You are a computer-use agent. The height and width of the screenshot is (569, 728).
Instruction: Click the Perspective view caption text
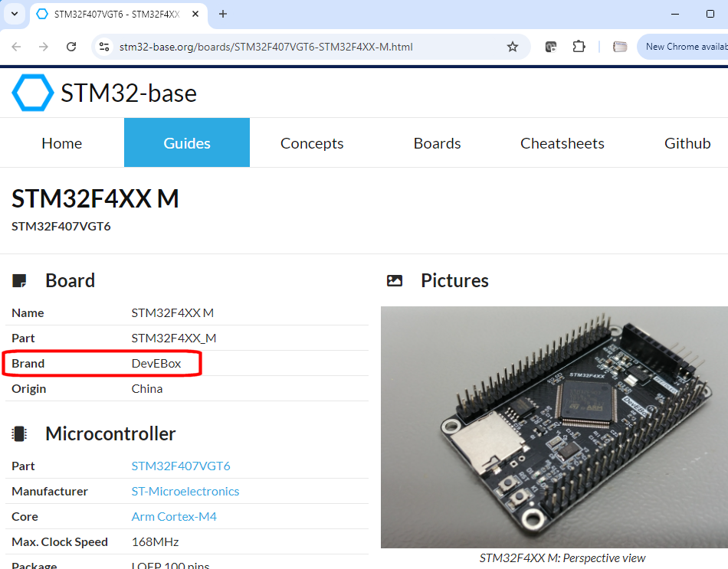click(x=562, y=558)
